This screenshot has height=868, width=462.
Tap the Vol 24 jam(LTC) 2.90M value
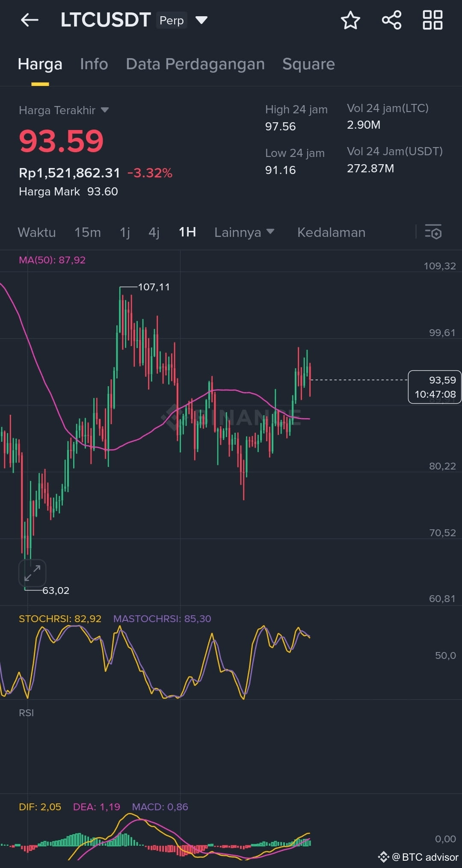click(x=364, y=125)
